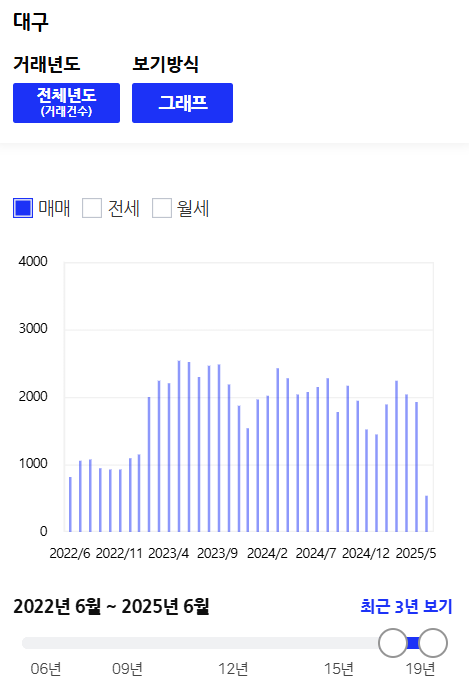Select the blue range segment between the slider handles
Viewport: 469px width, 692px height.
413,643
